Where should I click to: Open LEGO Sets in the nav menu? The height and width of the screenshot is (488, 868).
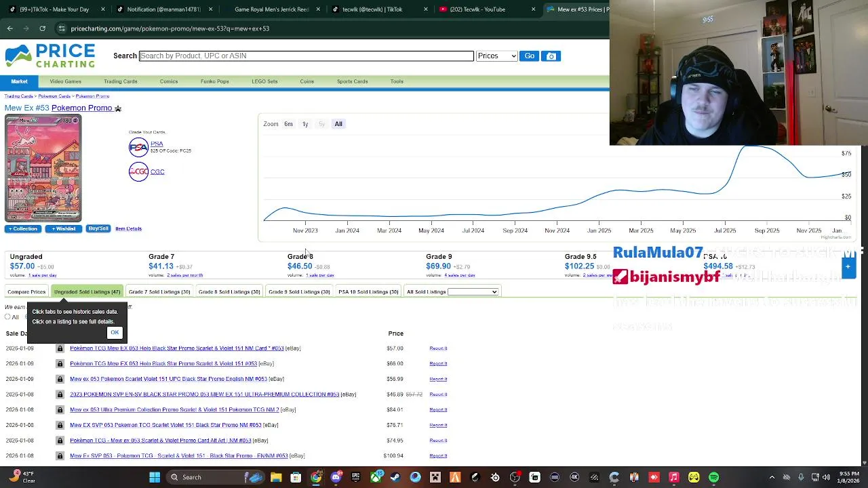pyautogui.click(x=264, y=81)
